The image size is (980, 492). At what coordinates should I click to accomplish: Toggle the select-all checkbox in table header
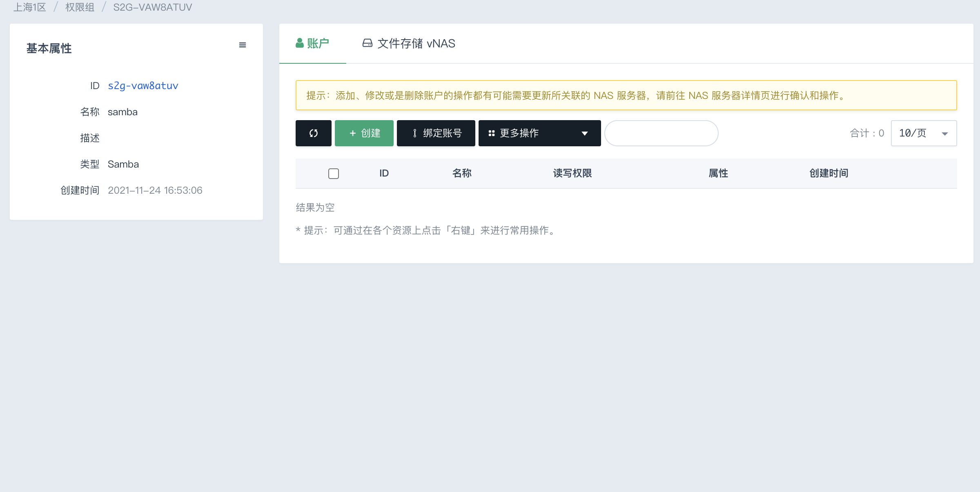(x=334, y=174)
